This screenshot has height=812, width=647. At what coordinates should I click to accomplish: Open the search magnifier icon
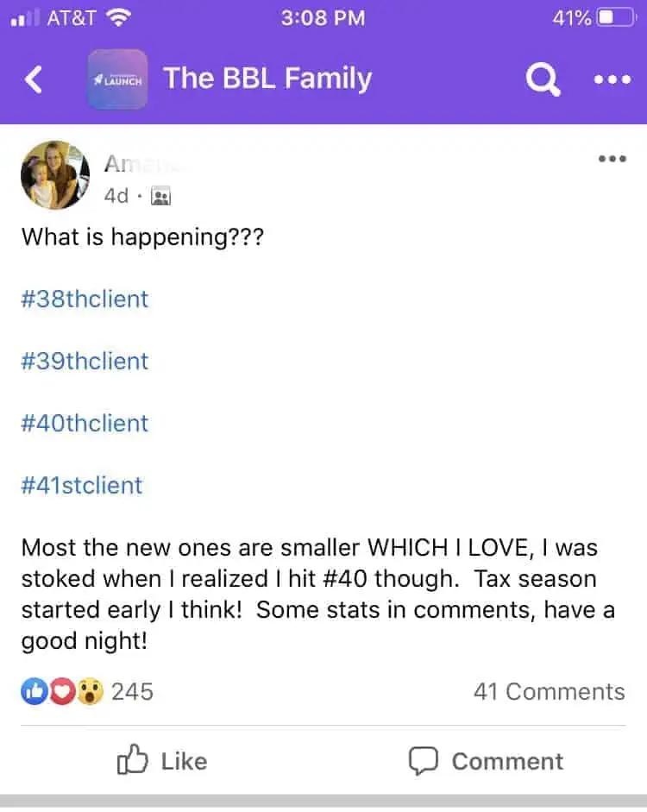coord(543,80)
